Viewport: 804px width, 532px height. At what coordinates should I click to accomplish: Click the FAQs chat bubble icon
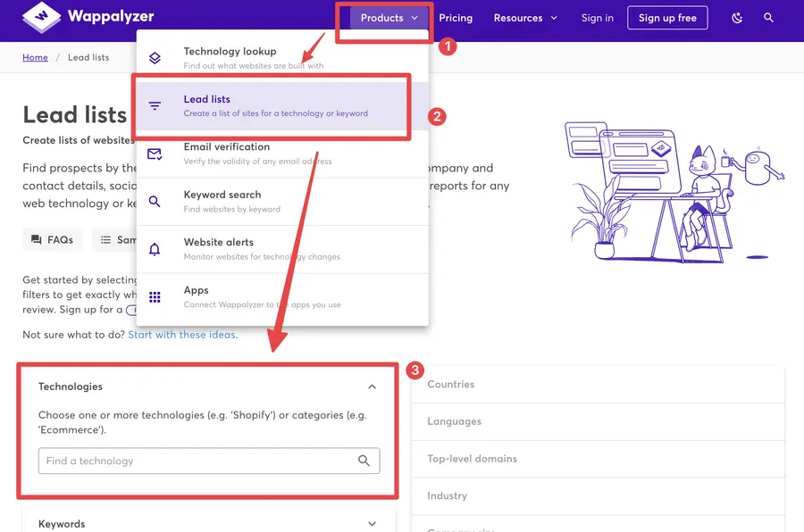point(36,239)
